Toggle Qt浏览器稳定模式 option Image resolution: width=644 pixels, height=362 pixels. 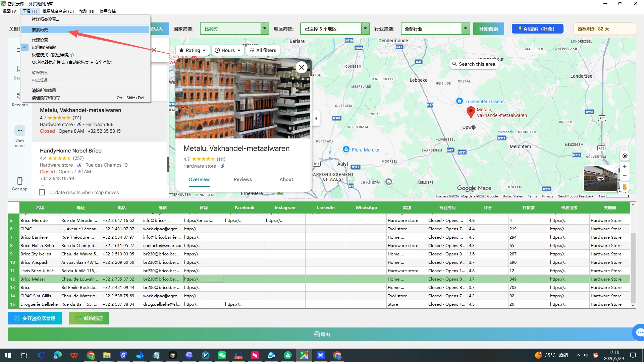click(x=85, y=62)
